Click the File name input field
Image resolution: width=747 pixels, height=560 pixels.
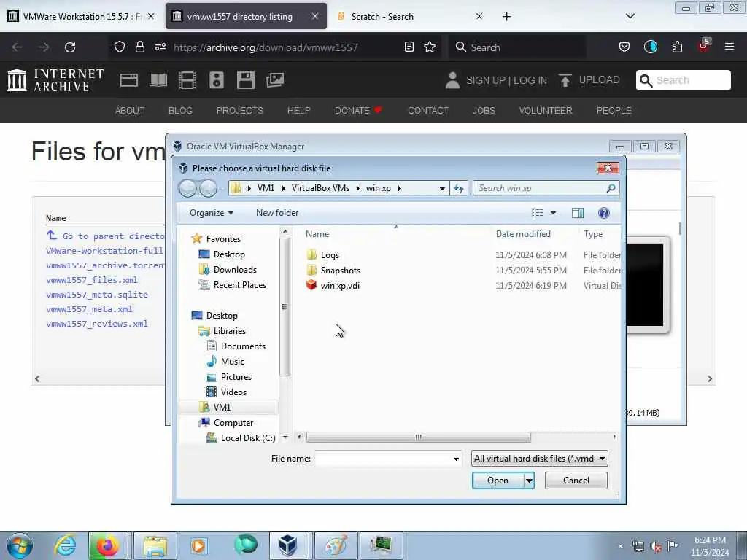point(384,459)
